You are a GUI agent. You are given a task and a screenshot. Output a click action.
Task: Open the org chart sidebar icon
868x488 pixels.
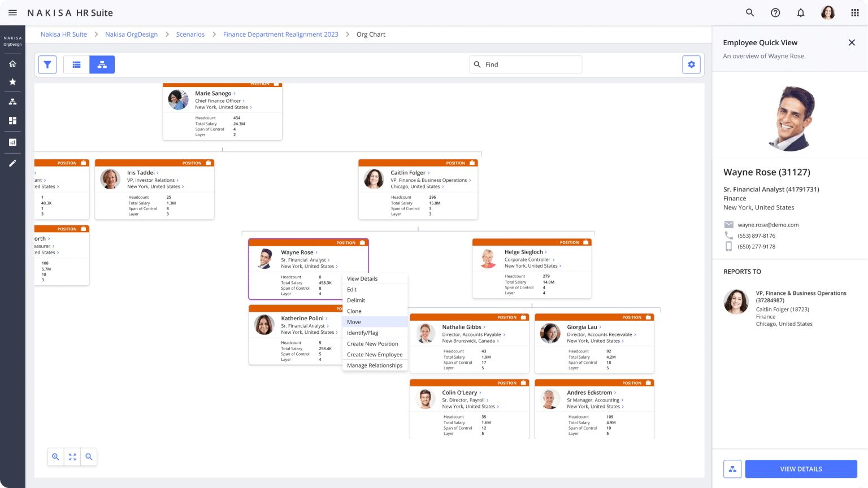[x=12, y=101]
